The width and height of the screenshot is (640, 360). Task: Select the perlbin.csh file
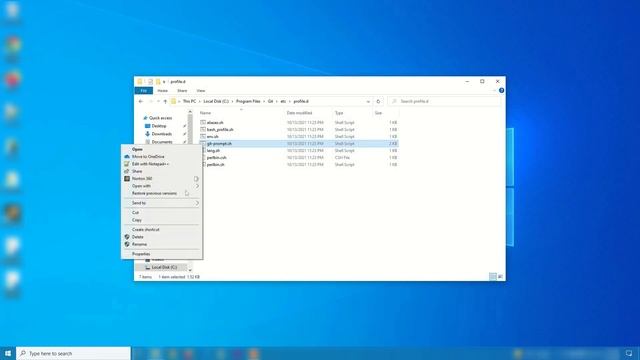click(x=216, y=158)
